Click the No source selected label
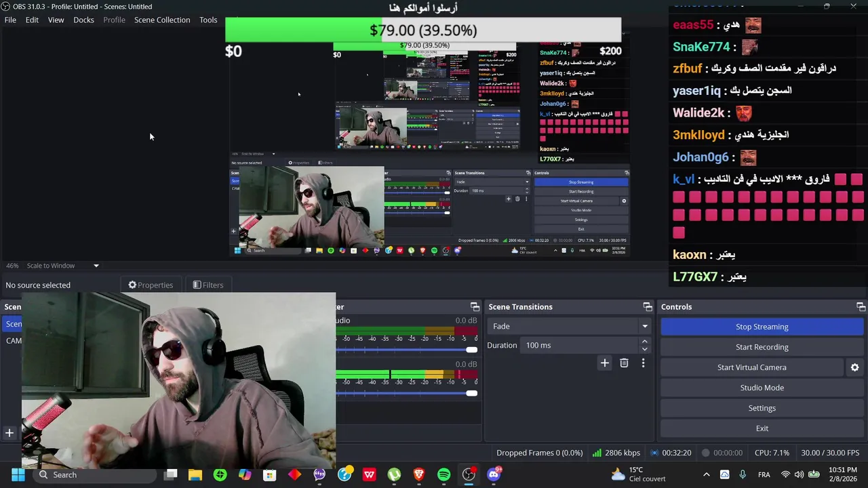The height and width of the screenshot is (488, 868). coord(38,285)
